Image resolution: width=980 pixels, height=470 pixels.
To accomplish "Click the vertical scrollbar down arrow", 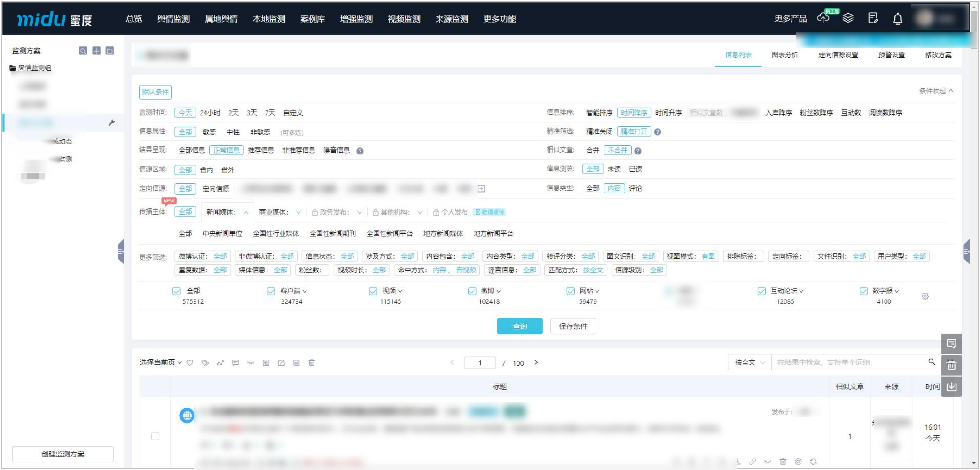I will 974,463.
